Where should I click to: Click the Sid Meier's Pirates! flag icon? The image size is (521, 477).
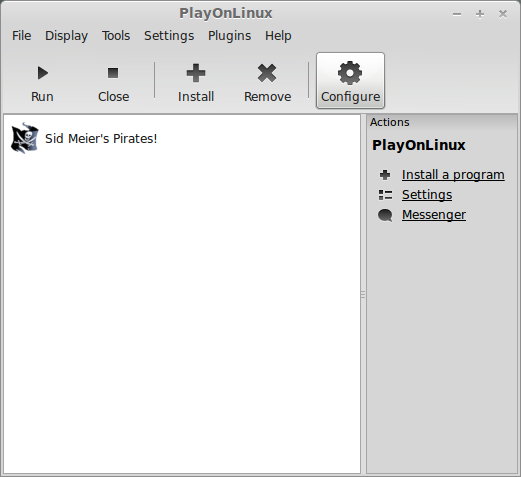click(25, 138)
